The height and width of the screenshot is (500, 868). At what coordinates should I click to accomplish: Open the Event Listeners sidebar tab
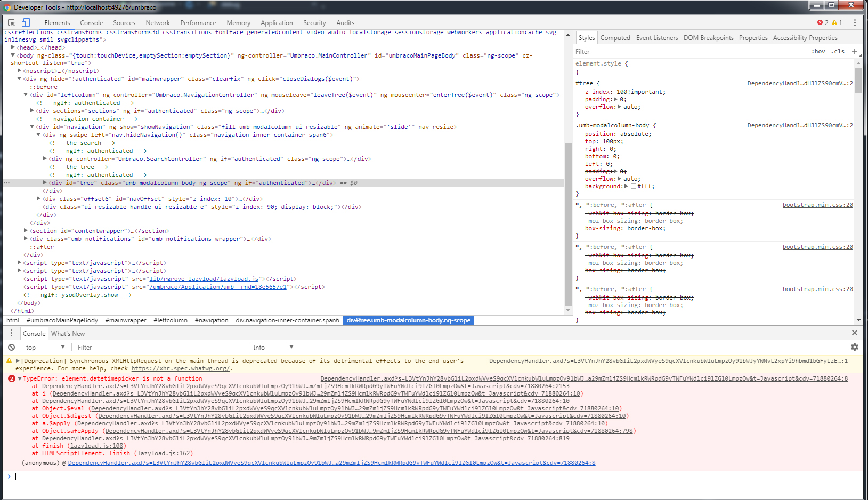657,38
